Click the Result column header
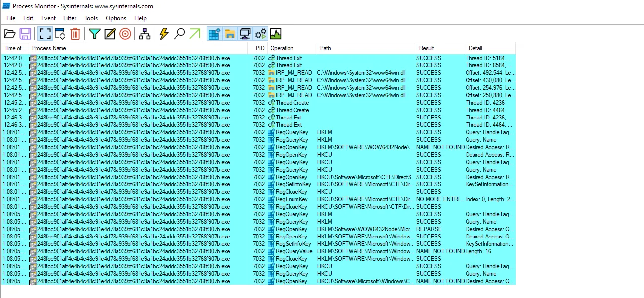This screenshot has height=298, width=644. point(441,48)
